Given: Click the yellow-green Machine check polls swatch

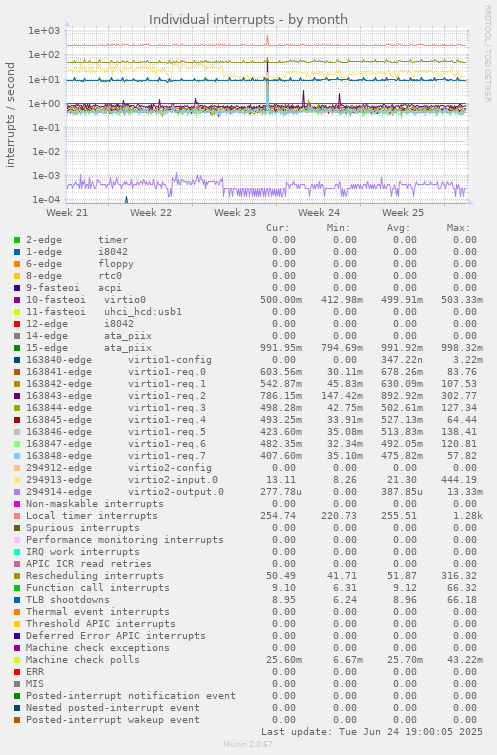Looking at the screenshot, I should [17, 660].
